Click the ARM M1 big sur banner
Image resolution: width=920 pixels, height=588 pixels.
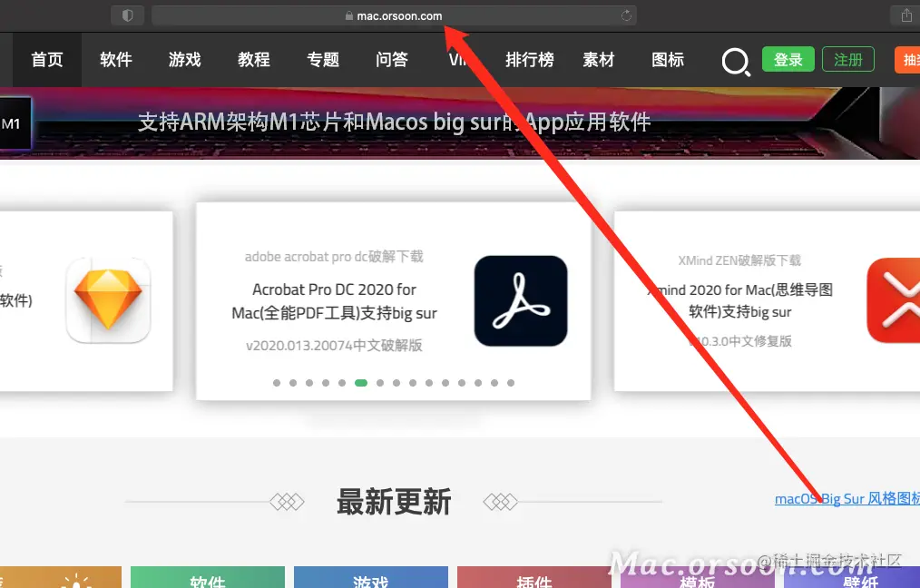(x=460, y=123)
